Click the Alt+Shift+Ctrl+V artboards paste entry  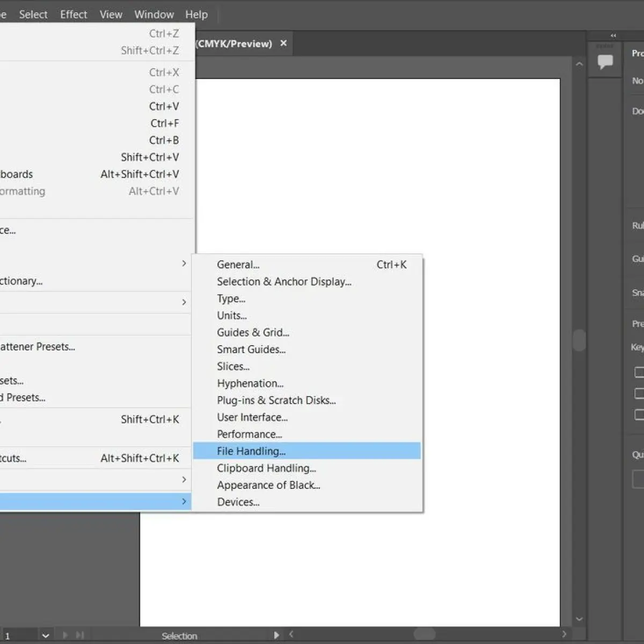[96, 174]
